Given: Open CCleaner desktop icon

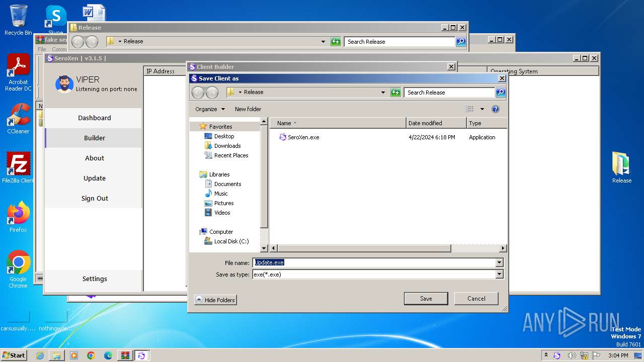Looking at the screenshot, I should point(18,119).
